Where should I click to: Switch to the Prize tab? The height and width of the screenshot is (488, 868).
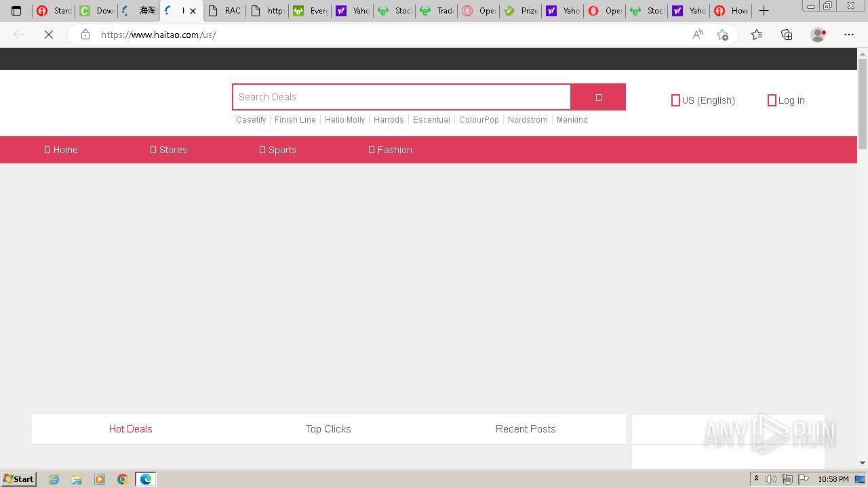pos(520,11)
